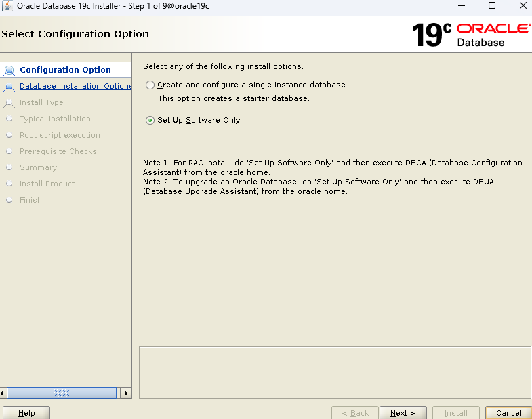Click the Oracle 19c Database logo
532x419 pixels.
pos(471,35)
